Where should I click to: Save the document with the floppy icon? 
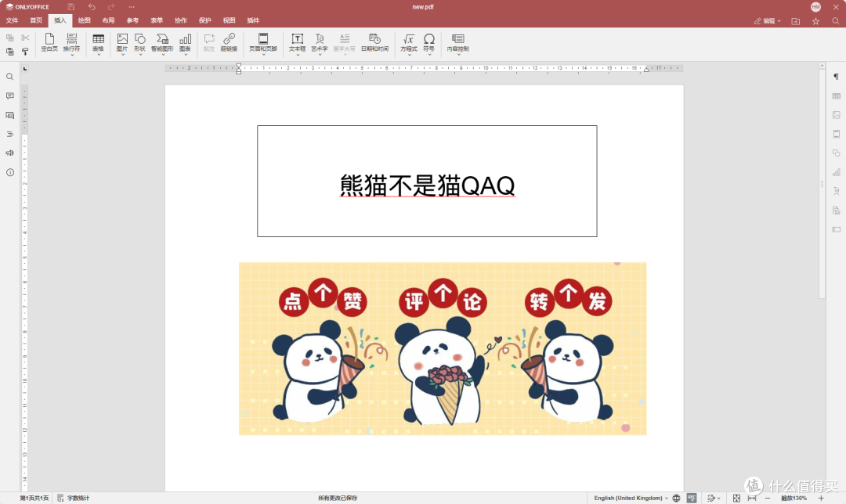(x=70, y=7)
